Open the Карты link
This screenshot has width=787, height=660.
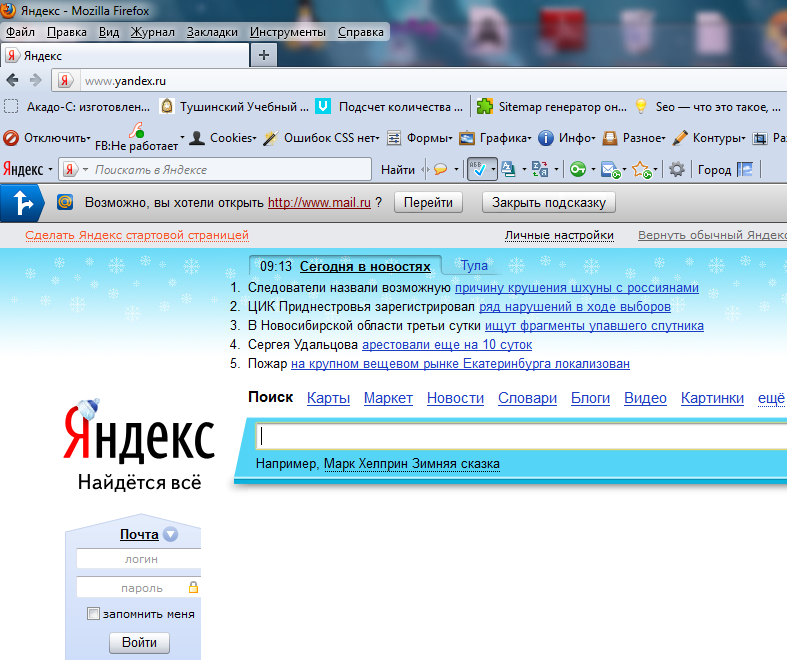(x=328, y=398)
